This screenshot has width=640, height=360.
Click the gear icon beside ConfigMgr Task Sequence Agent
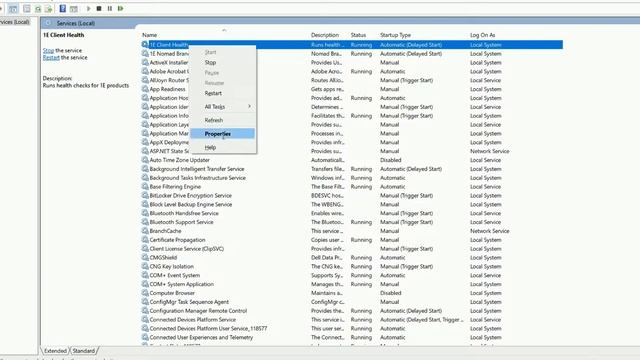coord(145,302)
